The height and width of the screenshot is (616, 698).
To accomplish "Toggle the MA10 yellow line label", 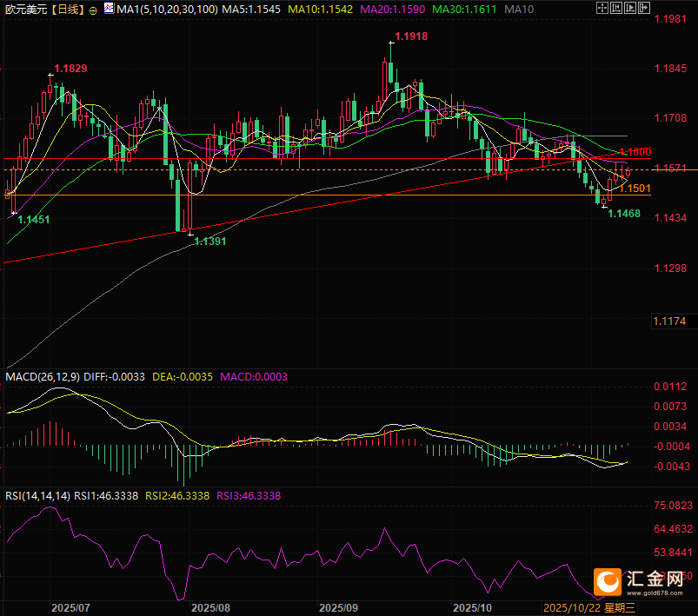I will 318,10.
